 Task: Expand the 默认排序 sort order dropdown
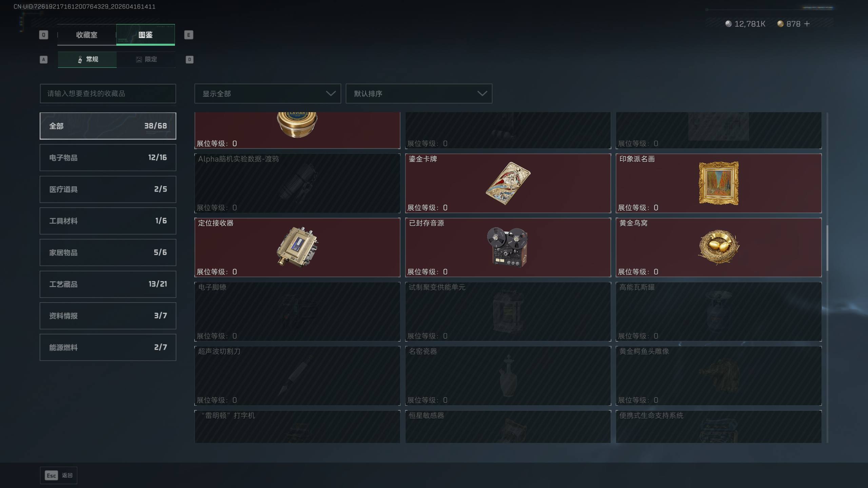coord(419,94)
